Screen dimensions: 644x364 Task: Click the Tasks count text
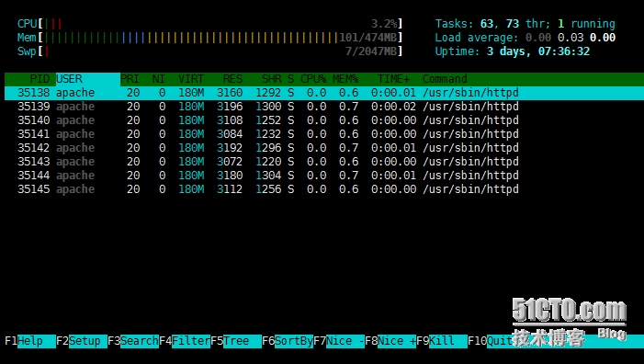click(525, 24)
